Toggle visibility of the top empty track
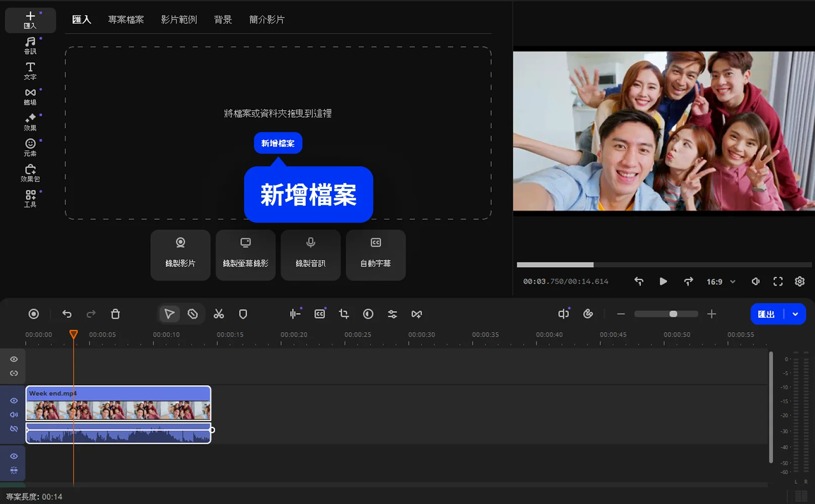This screenshot has width=815, height=504. click(14, 359)
